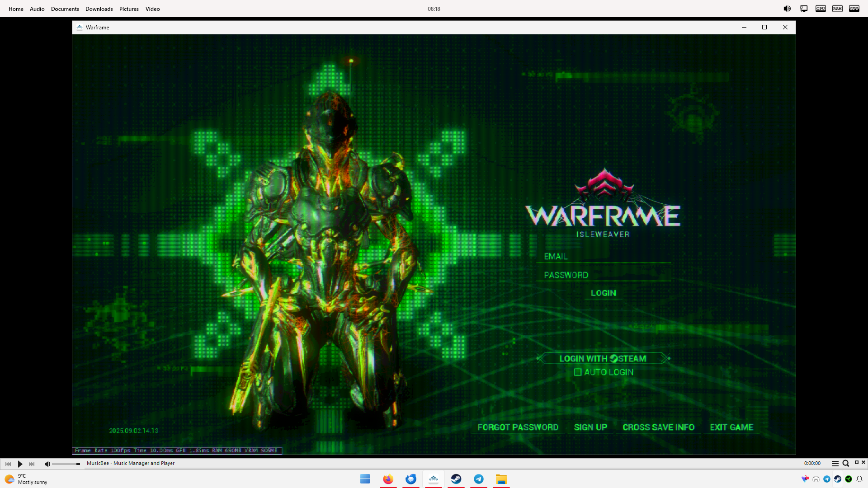Select the Warframe taskbar icon
Screen dimensions: 868x488
pyautogui.click(x=433, y=479)
